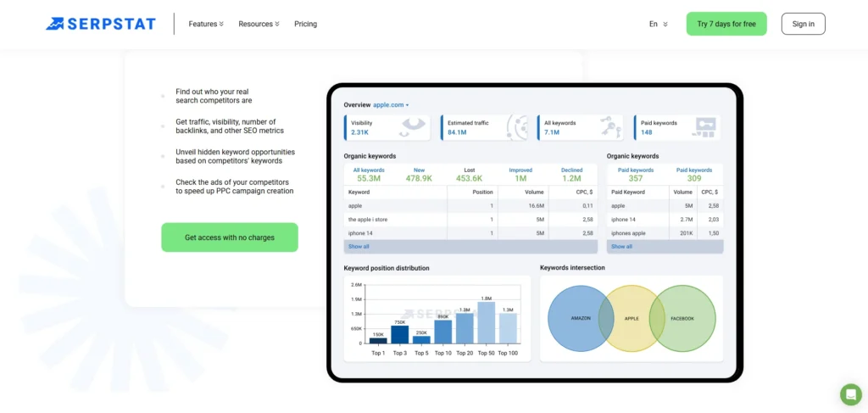
Task: Expand the Resources menu
Action: pos(259,24)
